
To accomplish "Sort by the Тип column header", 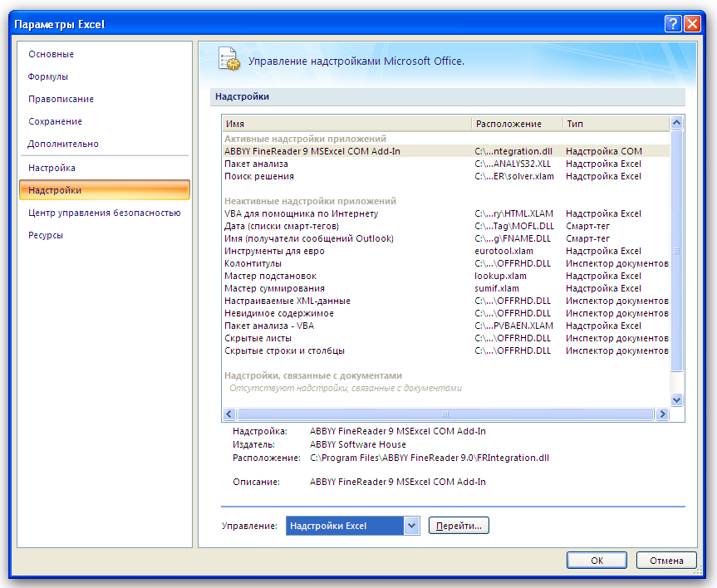I will click(616, 124).
